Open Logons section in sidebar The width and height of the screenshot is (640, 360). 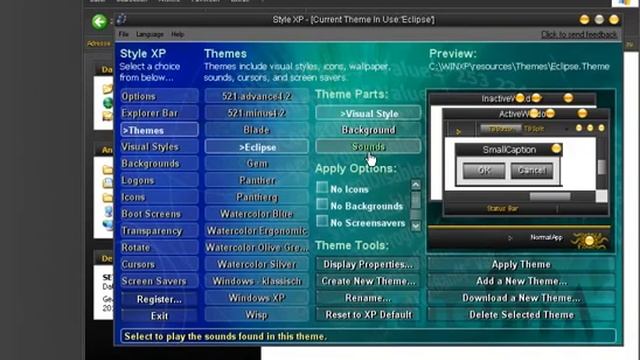coord(159,180)
